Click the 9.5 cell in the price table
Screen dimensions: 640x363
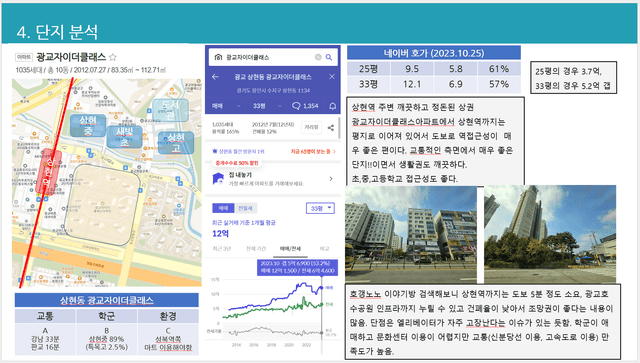pos(412,69)
